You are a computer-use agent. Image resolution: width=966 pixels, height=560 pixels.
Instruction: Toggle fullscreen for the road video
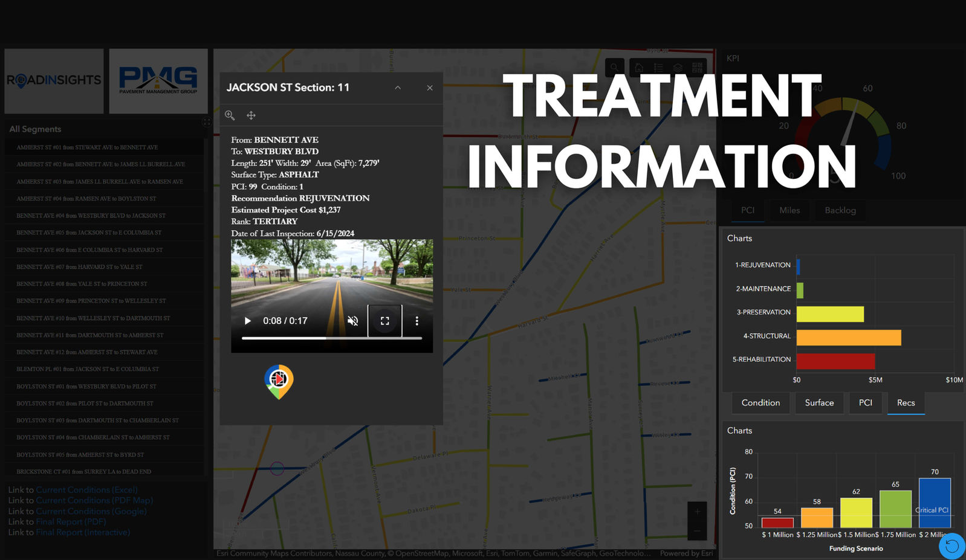(384, 321)
